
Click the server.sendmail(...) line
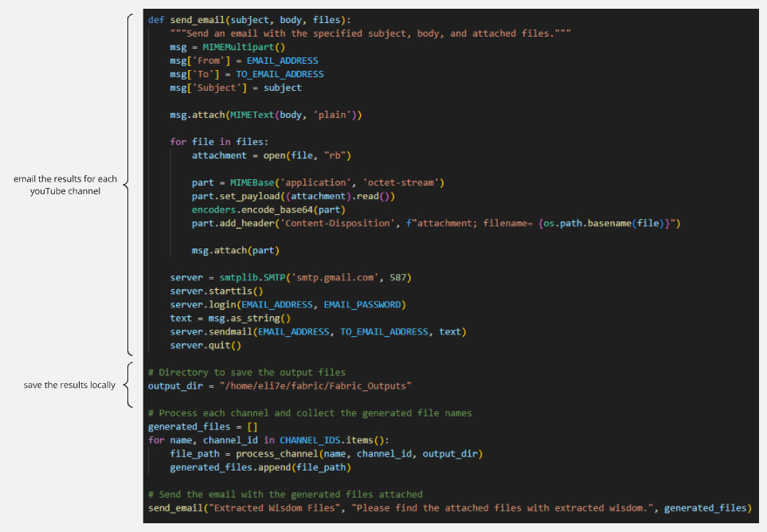318,332
